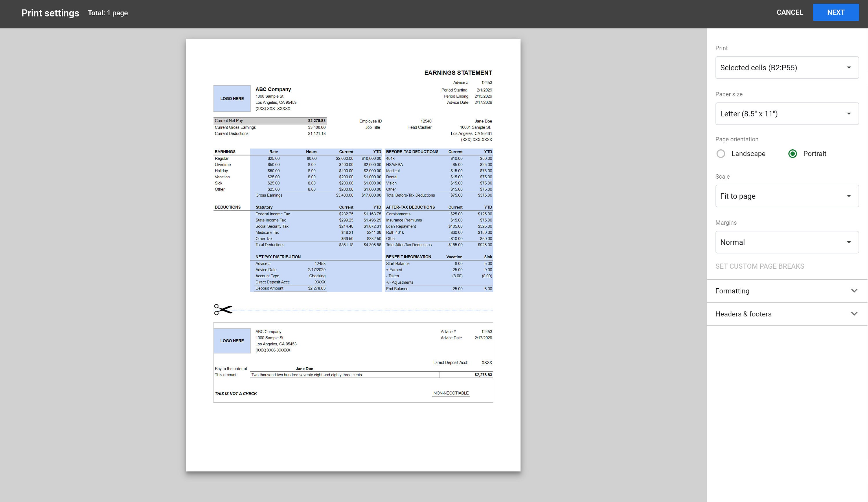Screen dimensions: 868x502
Task: Click the Scale dropdown arrow
Action: [x=849, y=196]
